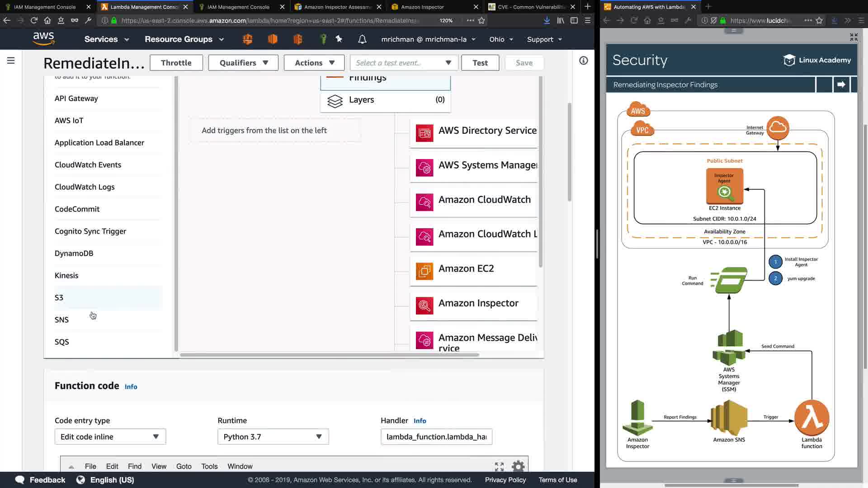The height and width of the screenshot is (488, 868).
Task: Open the Runtime Python 3.7 dropdown
Action: [x=273, y=437]
